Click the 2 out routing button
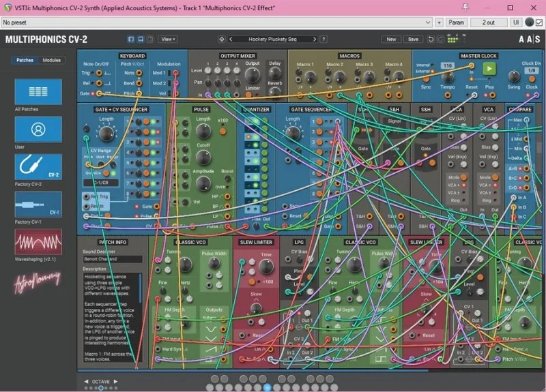 click(489, 22)
